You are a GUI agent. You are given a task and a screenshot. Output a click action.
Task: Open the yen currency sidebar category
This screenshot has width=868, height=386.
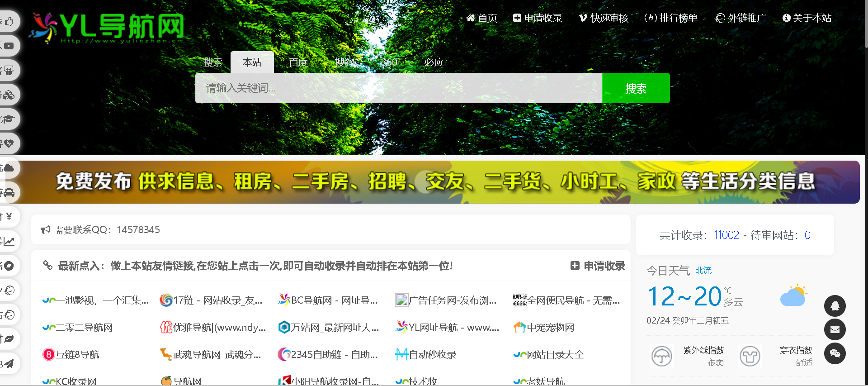[9, 217]
